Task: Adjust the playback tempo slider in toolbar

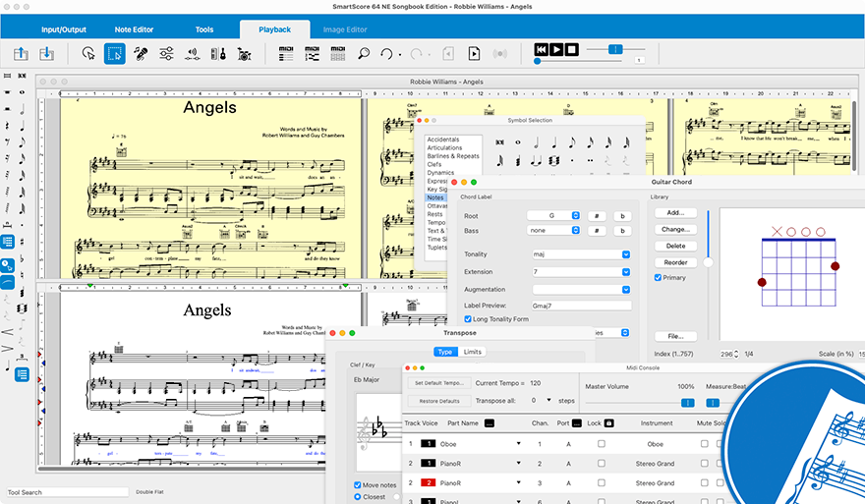Action: tap(615, 50)
